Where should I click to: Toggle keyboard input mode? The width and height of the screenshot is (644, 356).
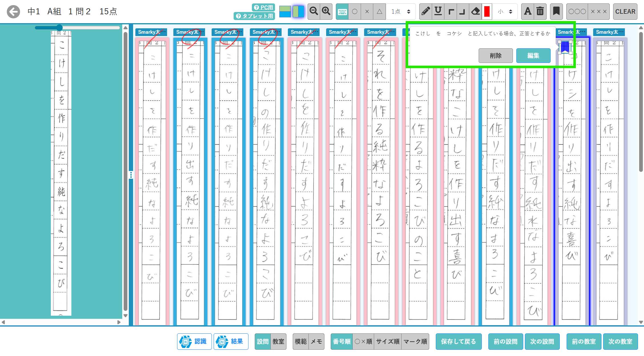coord(342,12)
